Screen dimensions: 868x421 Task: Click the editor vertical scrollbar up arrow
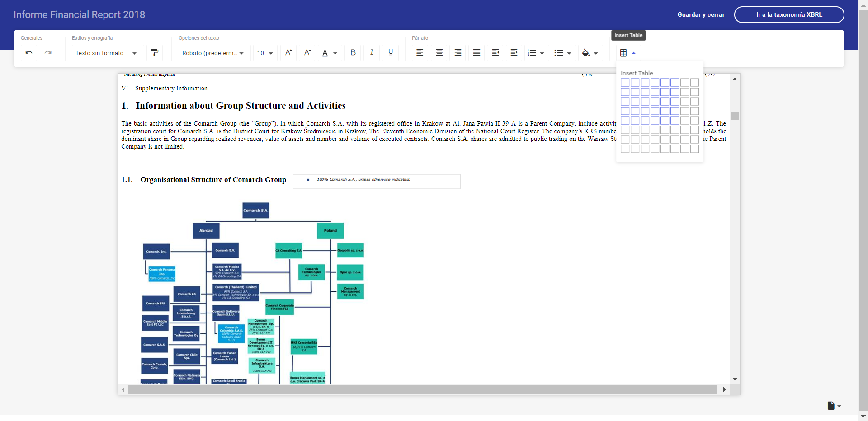click(x=735, y=79)
